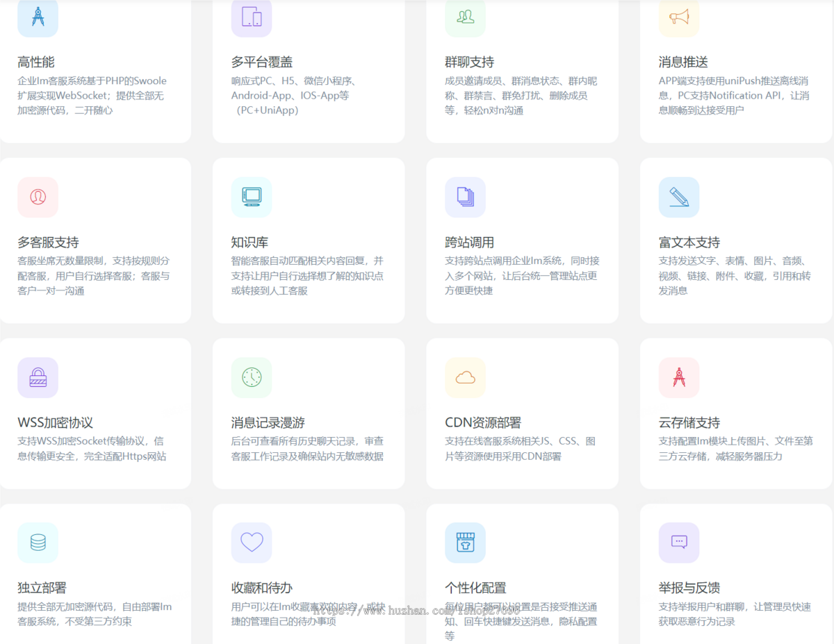Click the group users icon above 群聊支持
Viewport: 834px width, 644px height.
click(465, 16)
